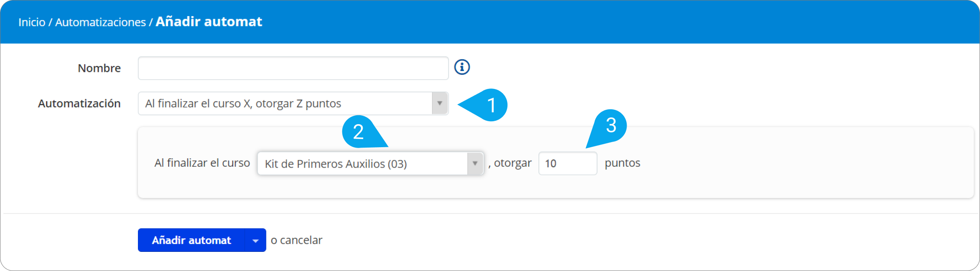Choose the 'Kit de Primeros Auxilios (03)' combo box
The height and width of the screenshot is (271, 980).
370,163
